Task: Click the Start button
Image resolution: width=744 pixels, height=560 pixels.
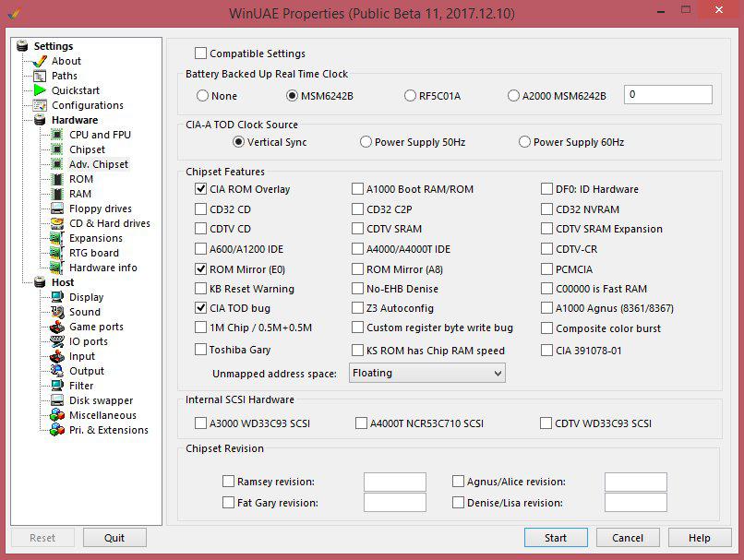Action: (556, 538)
